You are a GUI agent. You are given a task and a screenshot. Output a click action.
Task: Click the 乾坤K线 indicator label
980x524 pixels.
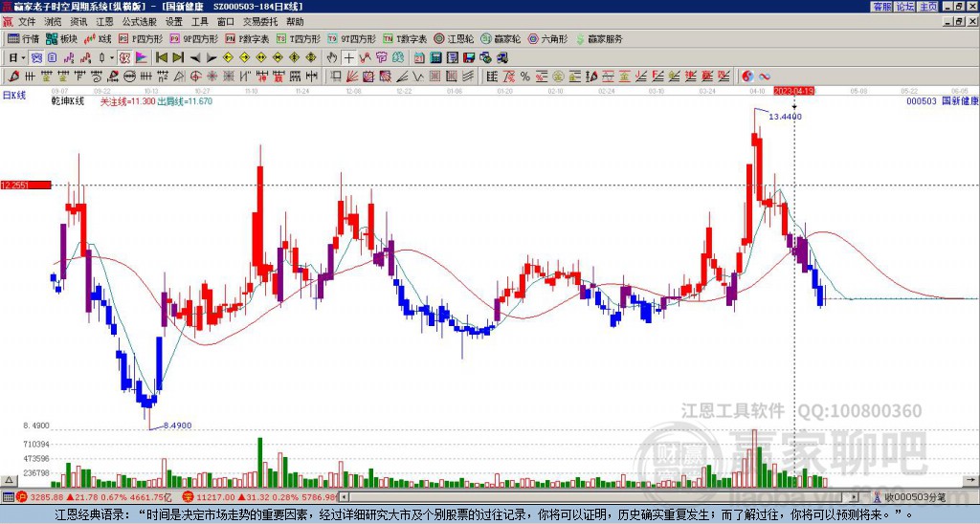point(68,100)
